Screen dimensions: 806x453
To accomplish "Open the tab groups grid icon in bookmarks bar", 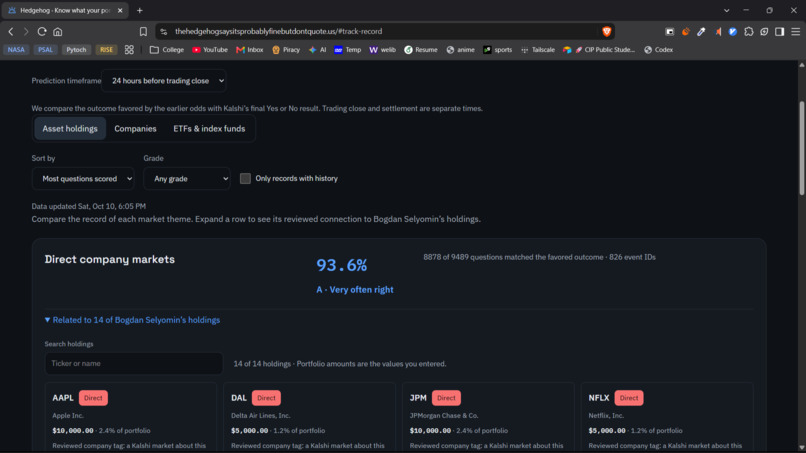I will coord(129,50).
